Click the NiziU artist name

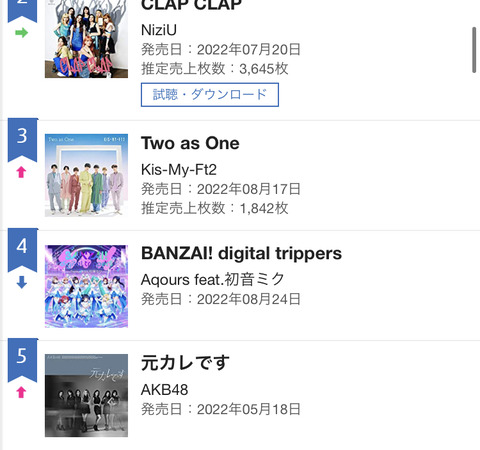[159, 30]
